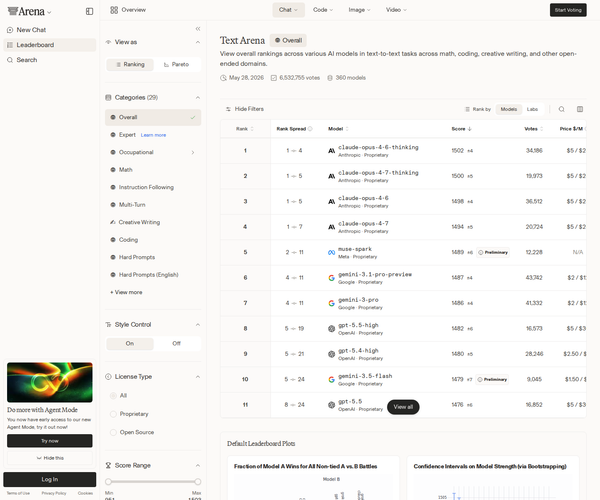Screen dimensions: 600x500
Task: Click the Score sort arrow in header
Action: [470, 129]
